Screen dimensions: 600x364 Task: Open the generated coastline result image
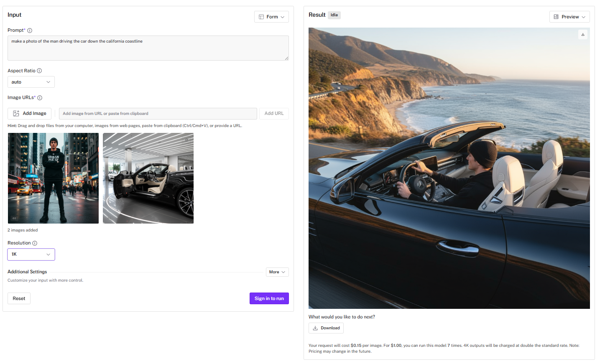tap(449, 168)
